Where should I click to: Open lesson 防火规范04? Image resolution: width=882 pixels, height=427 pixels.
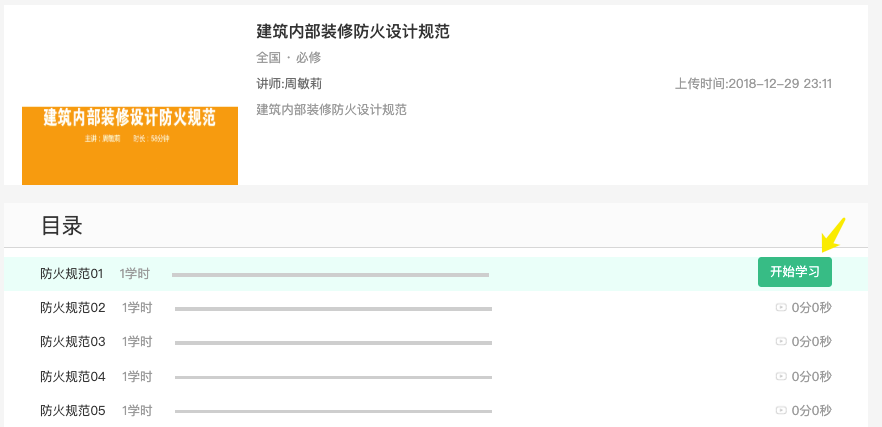click(73, 377)
